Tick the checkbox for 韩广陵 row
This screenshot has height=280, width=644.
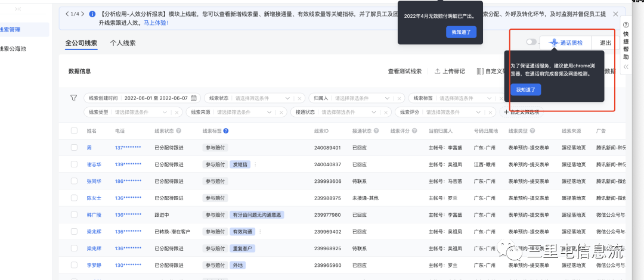tap(74, 214)
